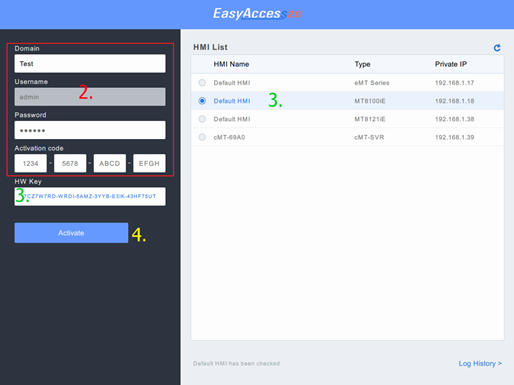The width and height of the screenshot is (514, 385).
Task: Click the ABCD activation code box
Action: pos(110,163)
